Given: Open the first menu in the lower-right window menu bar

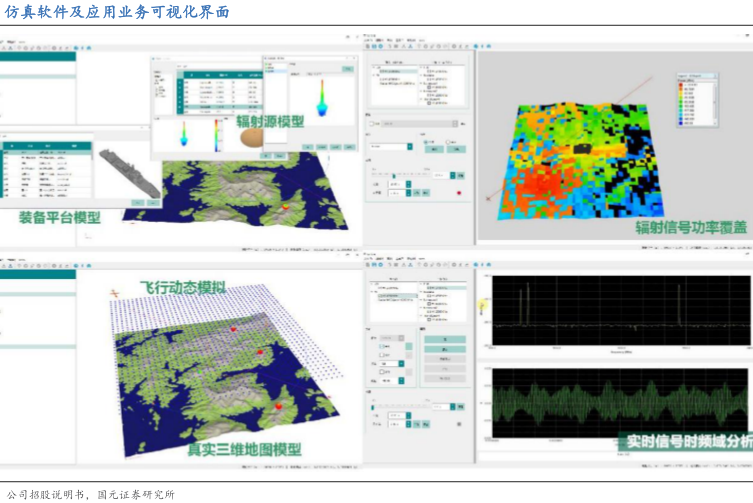Looking at the screenshot, I should tap(368, 261).
